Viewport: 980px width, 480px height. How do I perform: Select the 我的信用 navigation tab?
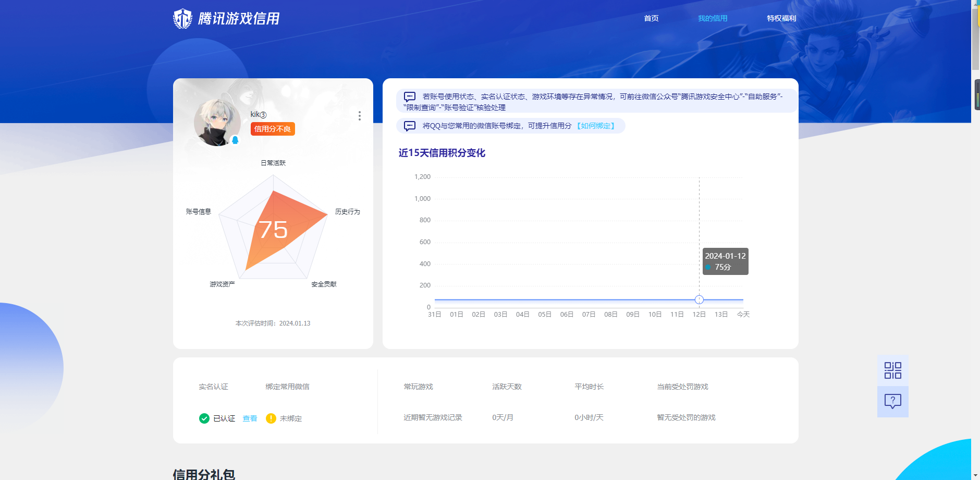(x=713, y=18)
